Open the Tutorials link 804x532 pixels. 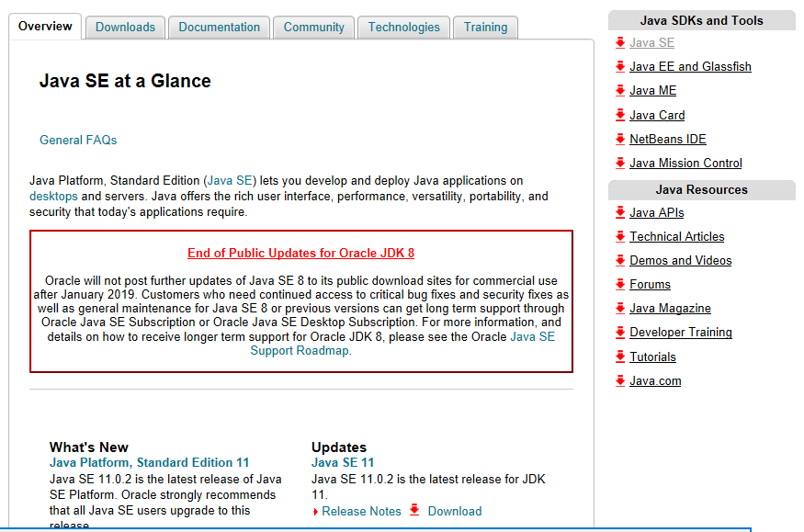pyautogui.click(x=652, y=357)
